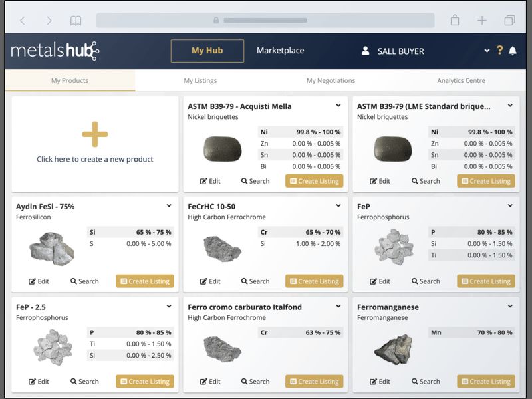Search for the FeP product with Si 1.50%
Viewport: 532px width, 399px height.
click(426, 281)
